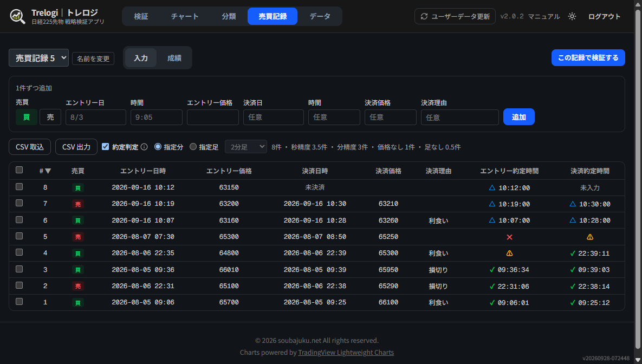The height and width of the screenshot is (364, 642).
Task: Click the CSV 取込 button
Action: (x=29, y=147)
